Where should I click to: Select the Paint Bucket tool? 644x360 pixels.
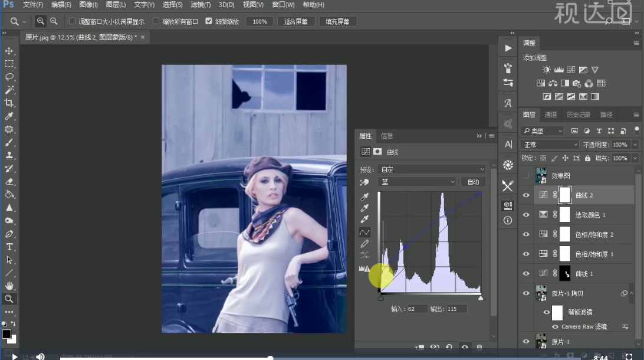9,195
